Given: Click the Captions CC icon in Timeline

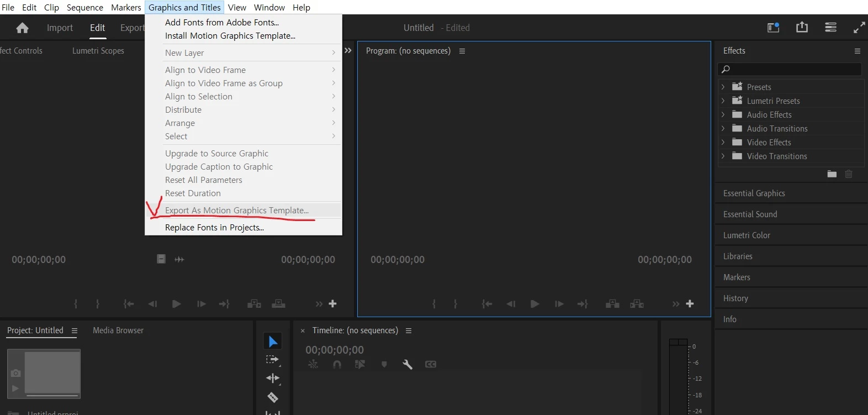Looking at the screenshot, I should (431, 364).
